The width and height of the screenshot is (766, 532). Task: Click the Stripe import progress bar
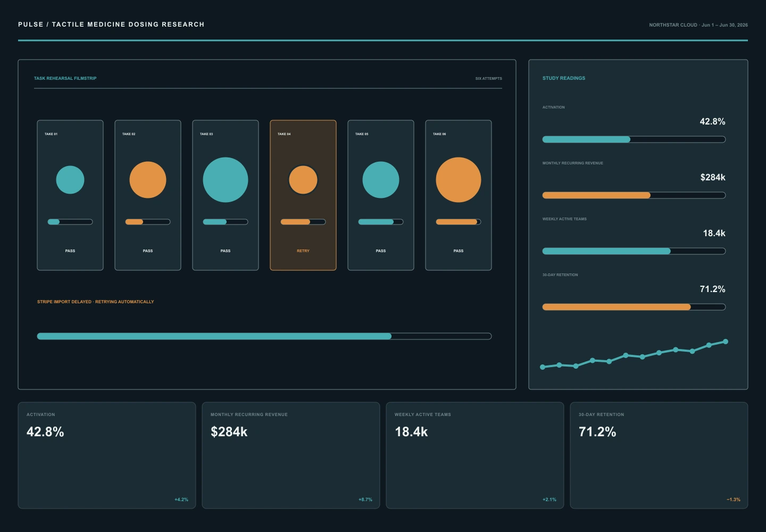coord(264,336)
